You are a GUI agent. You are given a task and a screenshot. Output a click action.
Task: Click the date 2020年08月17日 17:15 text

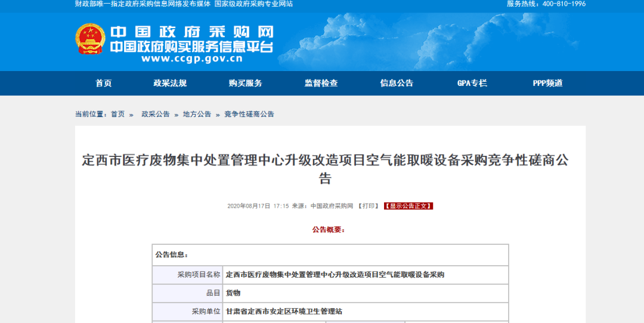[258, 206]
